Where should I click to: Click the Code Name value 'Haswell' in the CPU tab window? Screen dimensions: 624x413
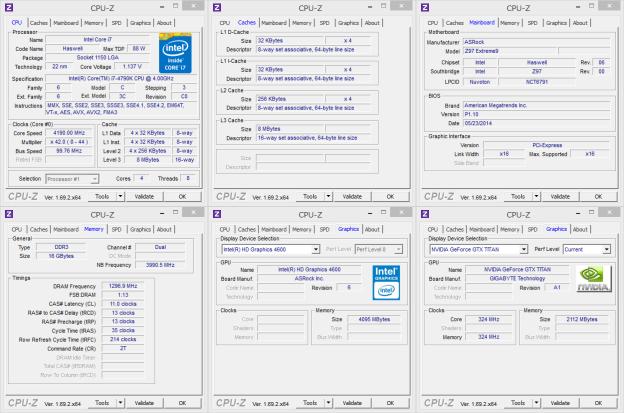click(x=73, y=49)
